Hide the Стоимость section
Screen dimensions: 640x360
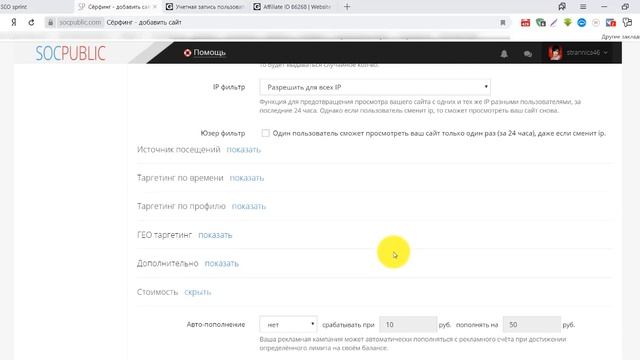click(198, 292)
